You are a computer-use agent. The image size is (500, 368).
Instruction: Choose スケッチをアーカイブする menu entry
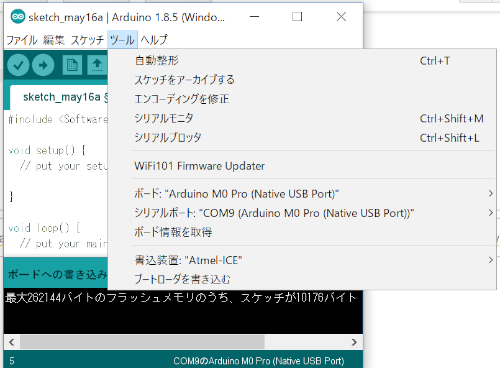[302, 80]
